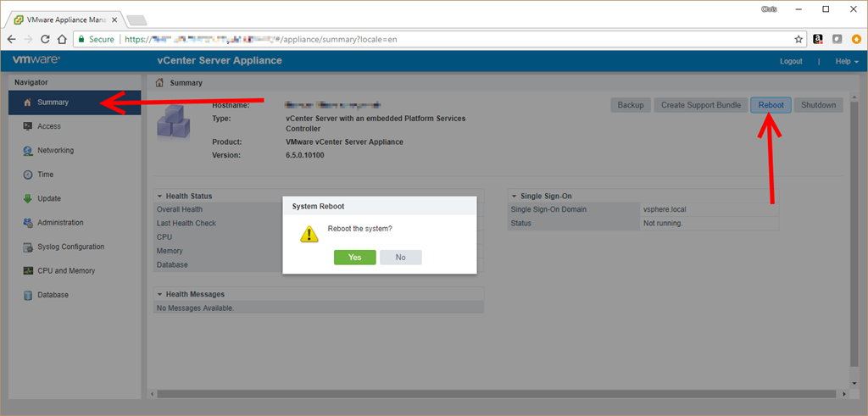Click the Reboot button
Screen dimensions: 868x416
click(x=771, y=105)
